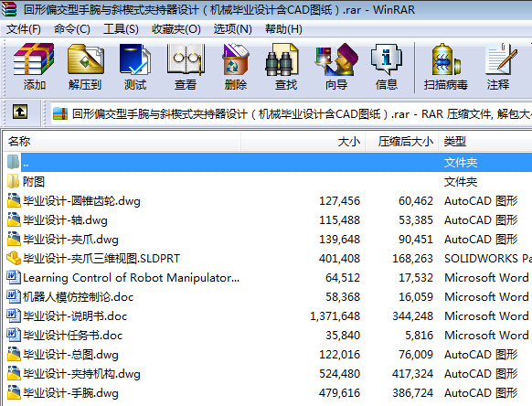Open the 收藏夹(O) menu

pos(176,29)
